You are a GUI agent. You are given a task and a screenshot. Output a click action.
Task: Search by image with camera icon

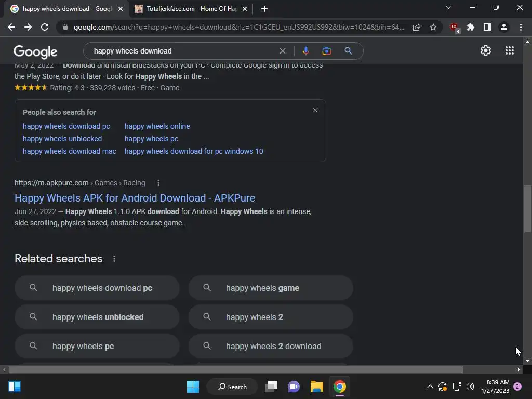[326, 51]
